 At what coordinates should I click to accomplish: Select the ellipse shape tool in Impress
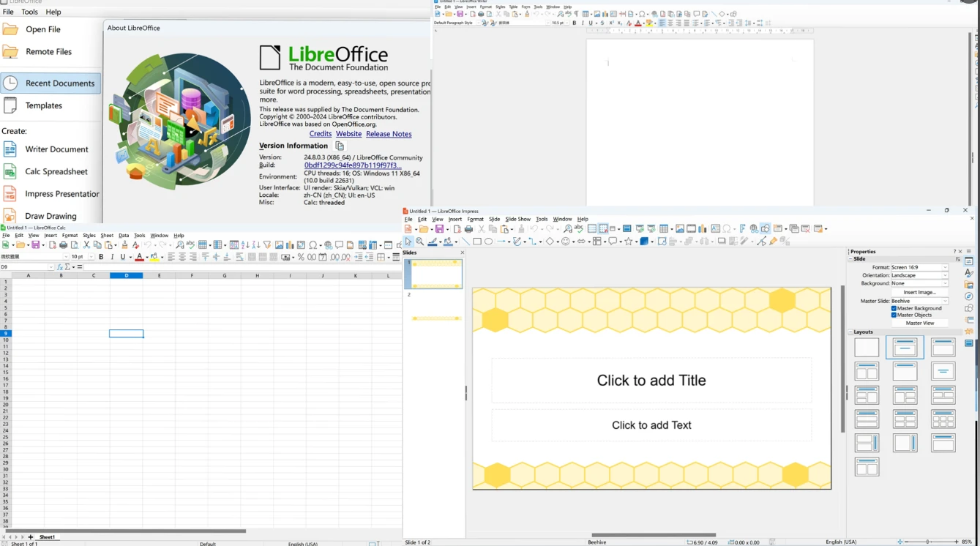(489, 242)
